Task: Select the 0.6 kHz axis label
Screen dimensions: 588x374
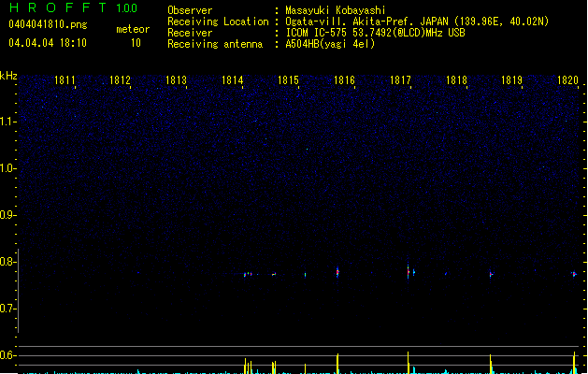Action: coord(7,355)
